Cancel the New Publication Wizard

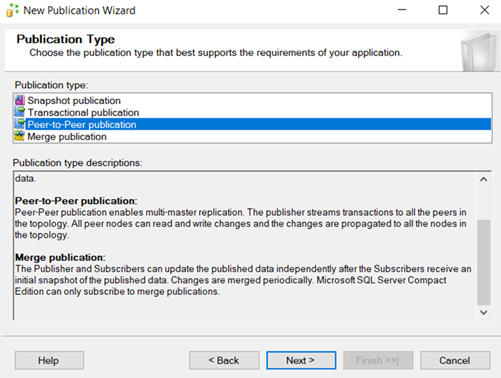point(455,360)
